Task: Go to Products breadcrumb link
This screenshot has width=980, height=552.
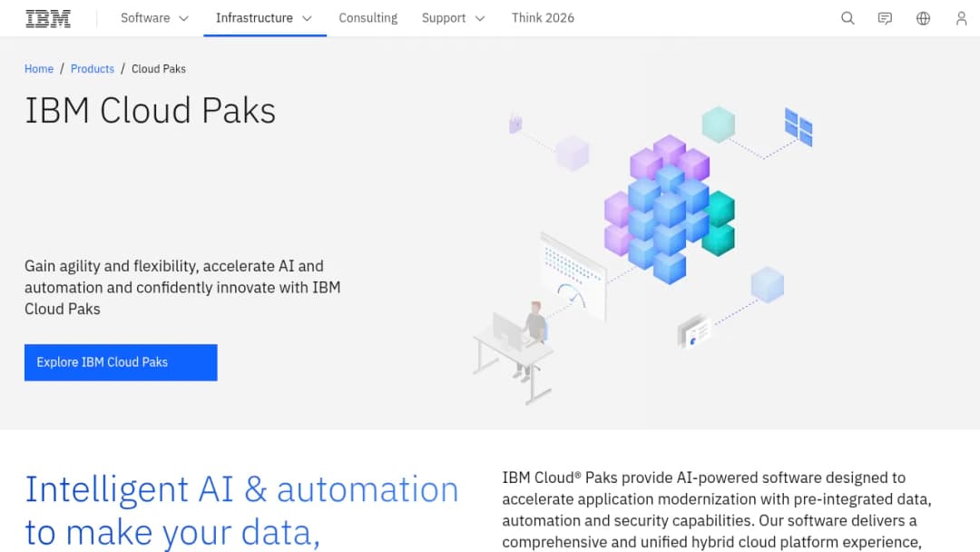Action: tap(93, 69)
